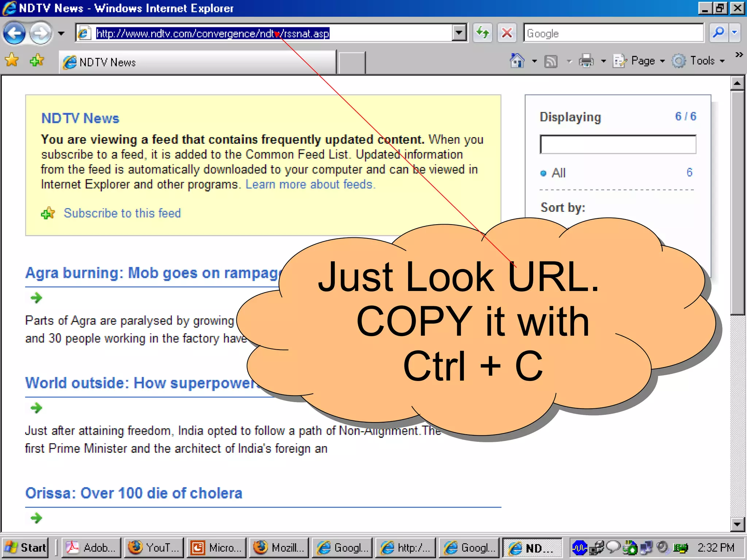
Task: Click Subscribe to this feed link
Action: (122, 213)
